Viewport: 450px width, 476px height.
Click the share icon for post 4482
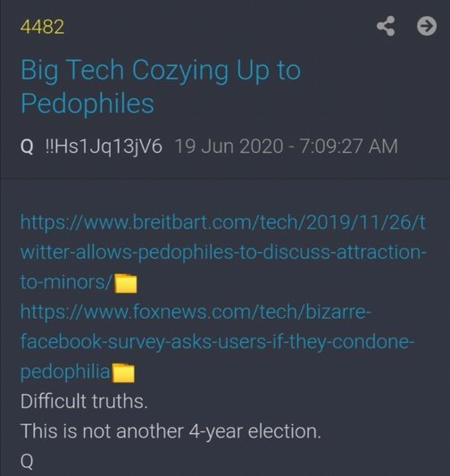386,26
